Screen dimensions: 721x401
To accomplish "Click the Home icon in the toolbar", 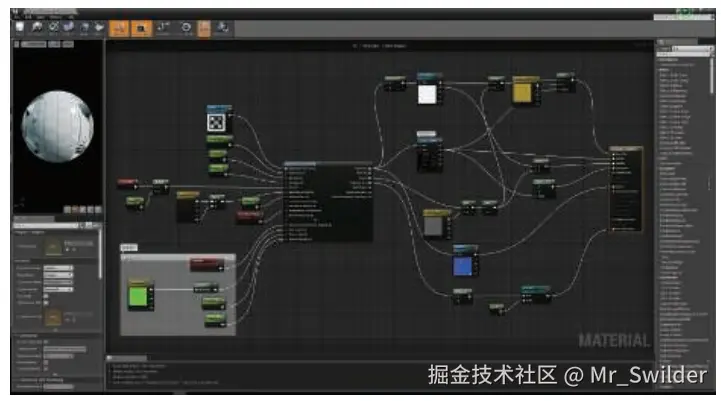I will pos(85,28).
